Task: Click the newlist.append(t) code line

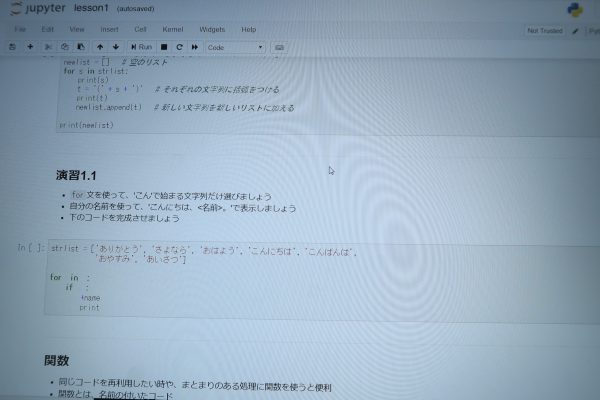Action: (x=108, y=108)
